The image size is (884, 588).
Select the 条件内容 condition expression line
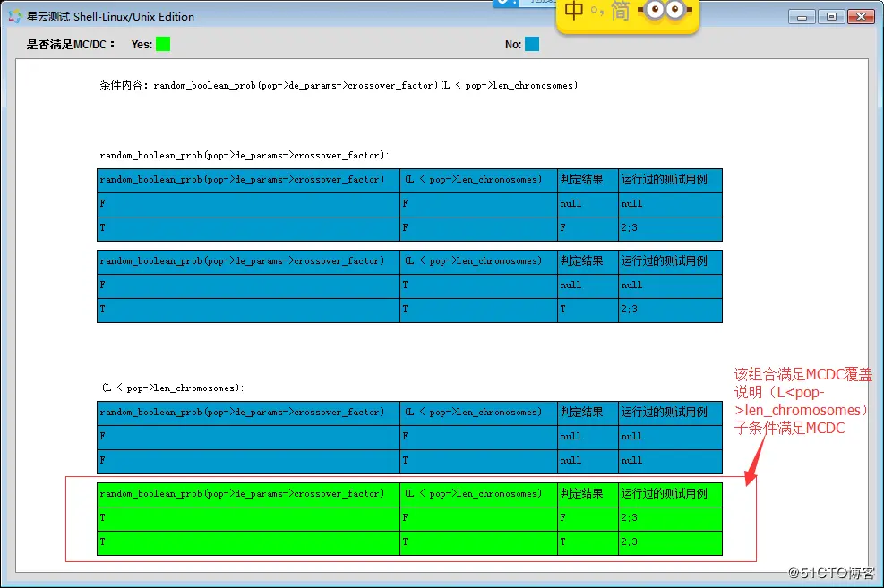coord(339,86)
